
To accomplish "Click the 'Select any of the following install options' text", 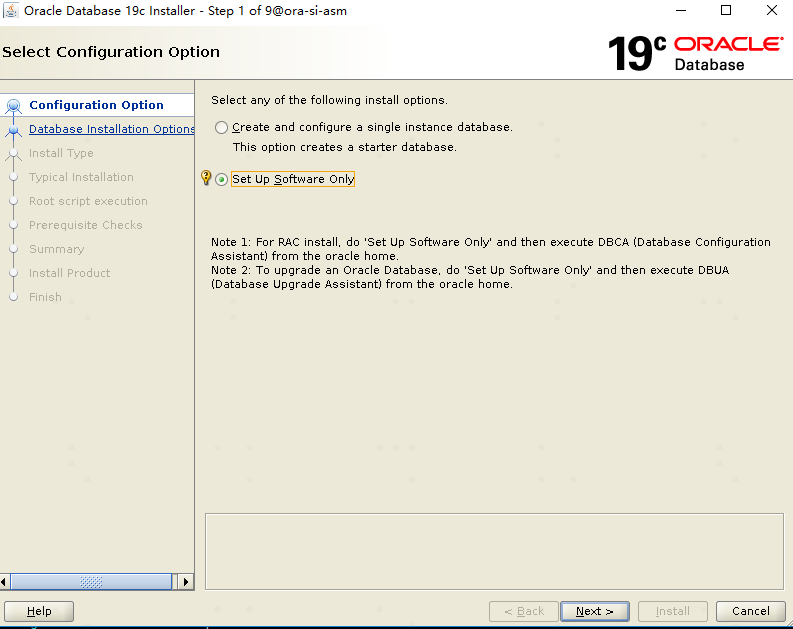I will (x=329, y=100).
